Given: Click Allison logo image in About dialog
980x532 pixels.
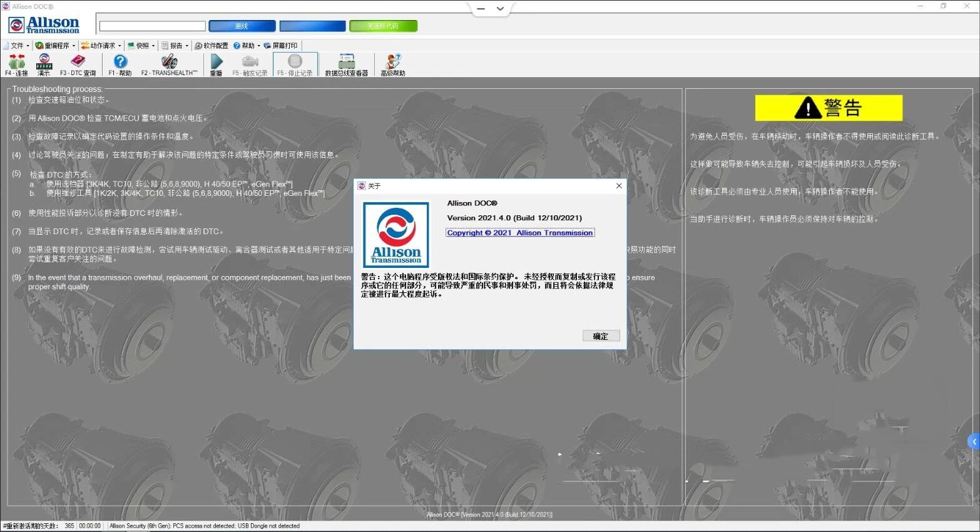Looking at the screenshot, I should [396, 235].
